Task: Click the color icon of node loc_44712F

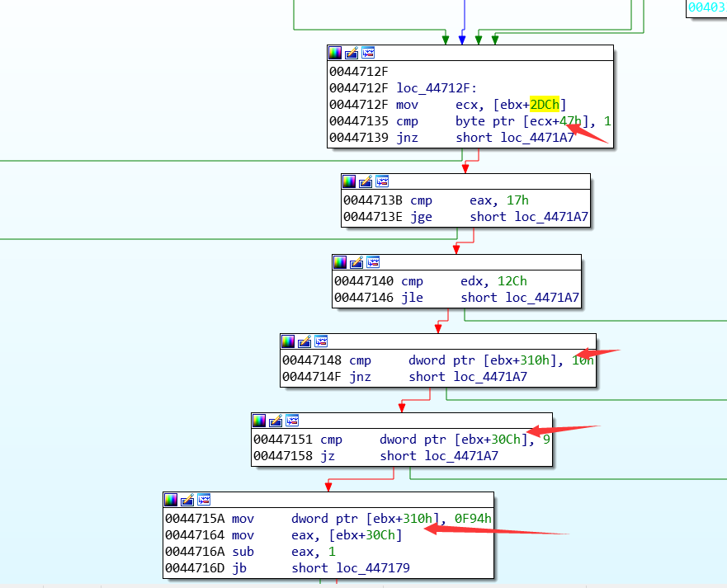Action: click(335, 53)
